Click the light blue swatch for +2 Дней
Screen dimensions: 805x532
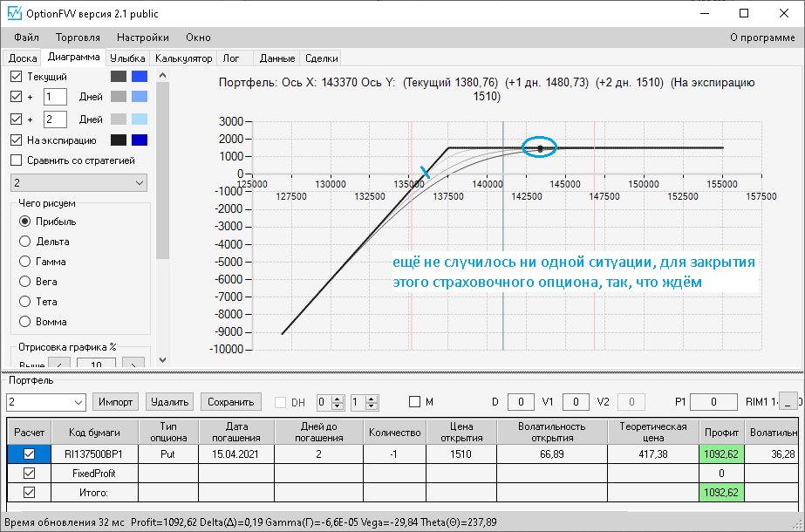139,119
